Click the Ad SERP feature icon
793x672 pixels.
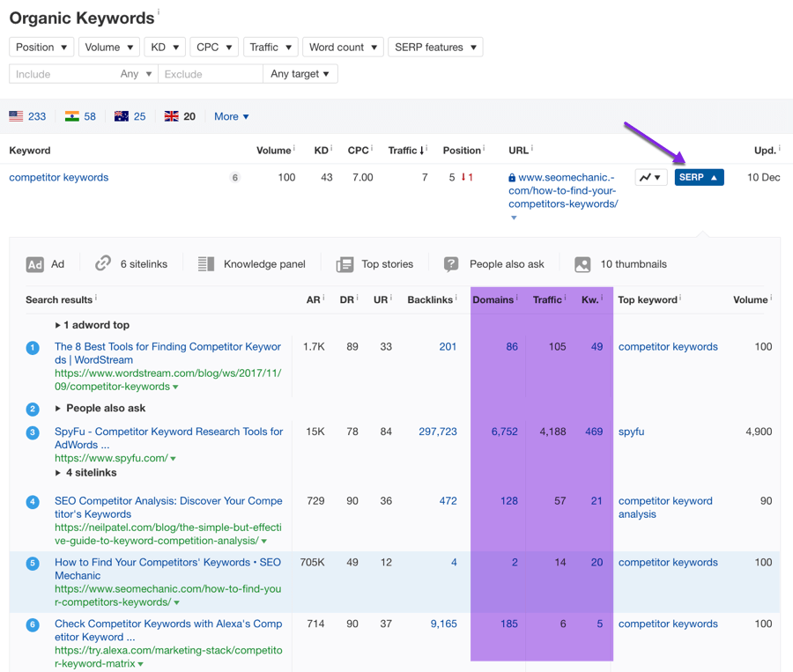coord(34,264)
